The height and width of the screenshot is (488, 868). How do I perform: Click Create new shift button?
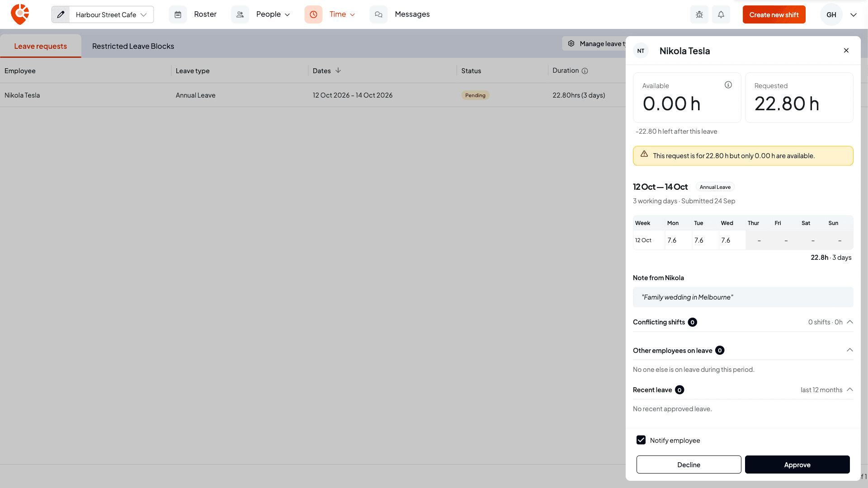coord(774,14)
